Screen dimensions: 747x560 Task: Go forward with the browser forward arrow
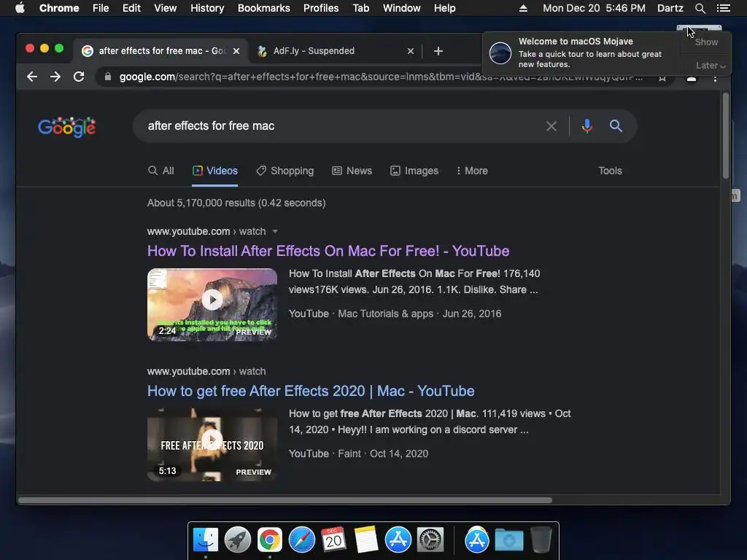(55, 77)
